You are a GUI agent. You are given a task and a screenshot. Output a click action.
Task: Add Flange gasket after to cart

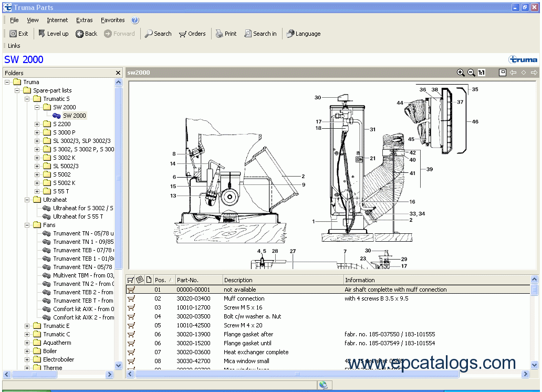pyautogui.click(x=131, y=335)
